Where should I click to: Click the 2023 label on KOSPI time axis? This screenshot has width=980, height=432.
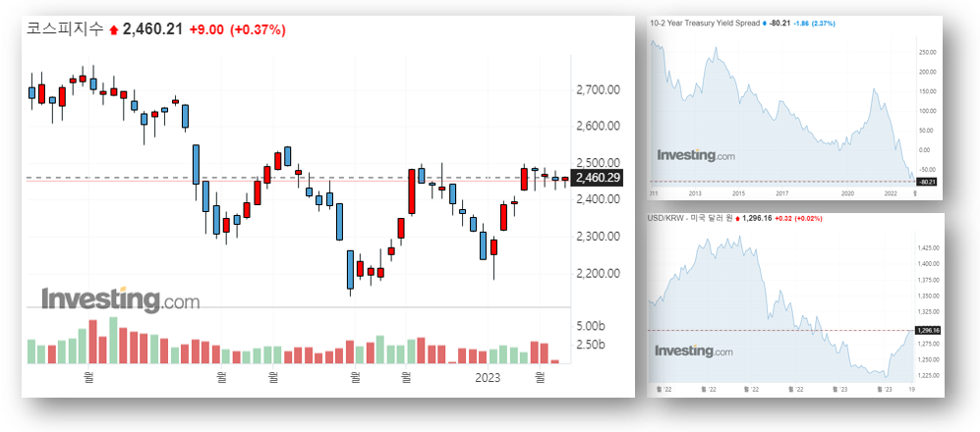tap(489, 377)
